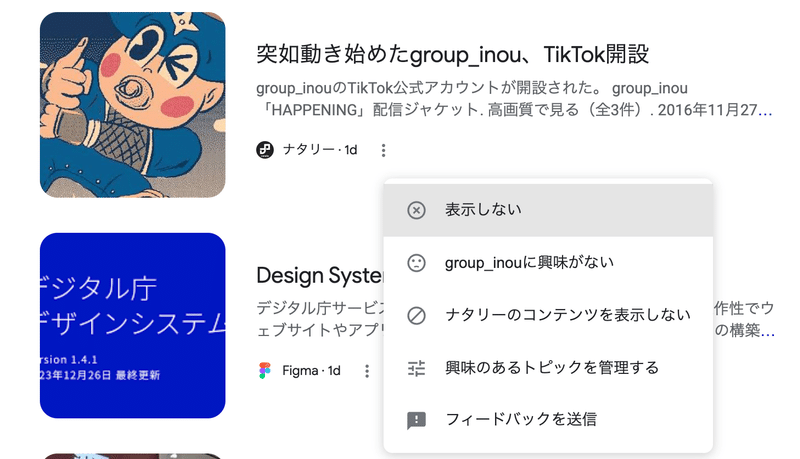Click the Figma logo icon

pos(265,370)
